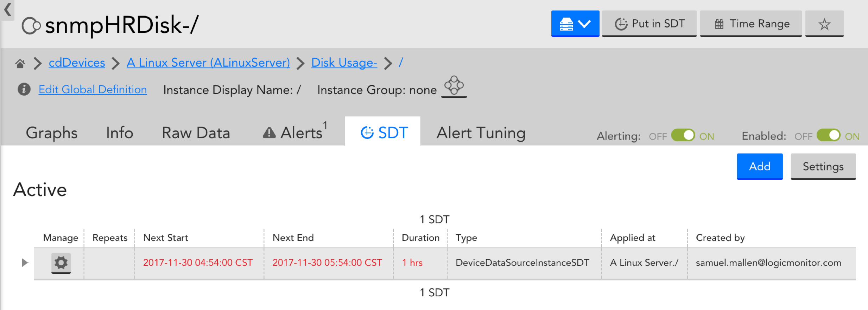Screen dimensions: 868x310
Task: Click Put in SDT button
Action: (649, 24)
